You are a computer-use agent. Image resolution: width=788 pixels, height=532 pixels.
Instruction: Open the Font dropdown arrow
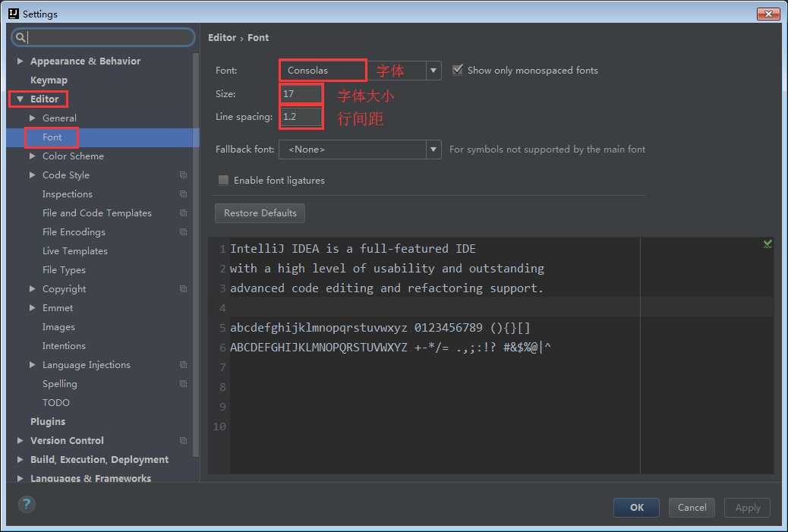click(x=433, y=71)
